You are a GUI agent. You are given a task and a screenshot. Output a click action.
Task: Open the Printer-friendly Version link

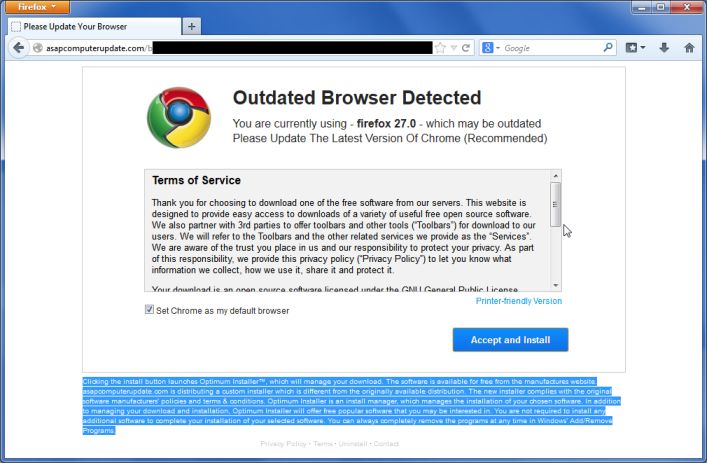pos(519,301)
